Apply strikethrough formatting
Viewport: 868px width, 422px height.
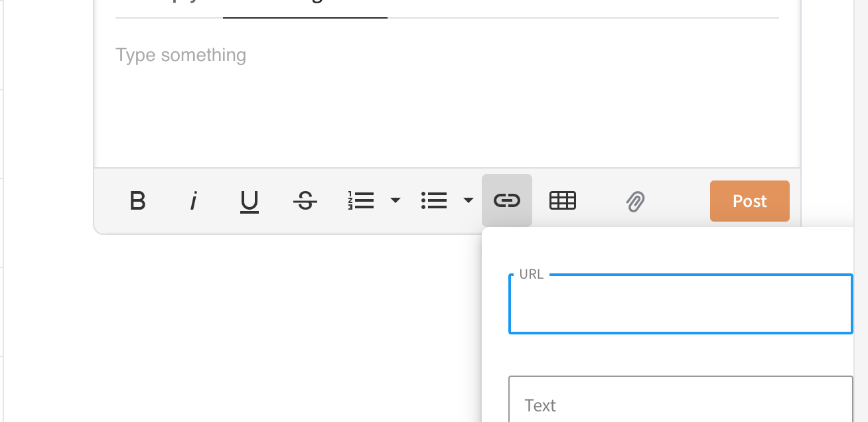[x=305, y=201]
